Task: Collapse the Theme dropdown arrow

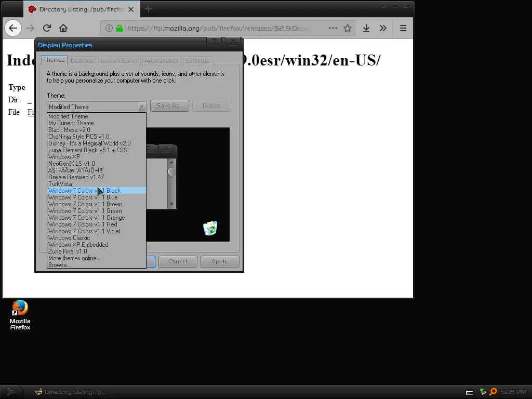Action: [141, 107]
